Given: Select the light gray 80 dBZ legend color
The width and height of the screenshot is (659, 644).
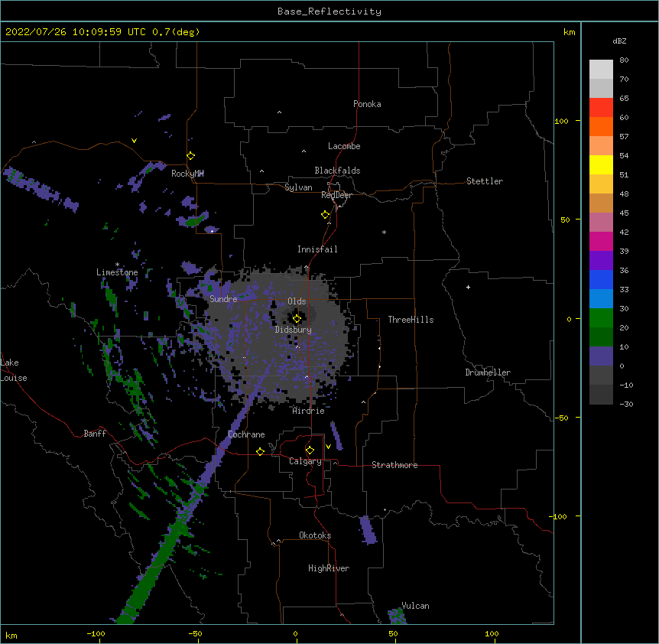Looking at the screenshot, I should click(x=601, y=70).
